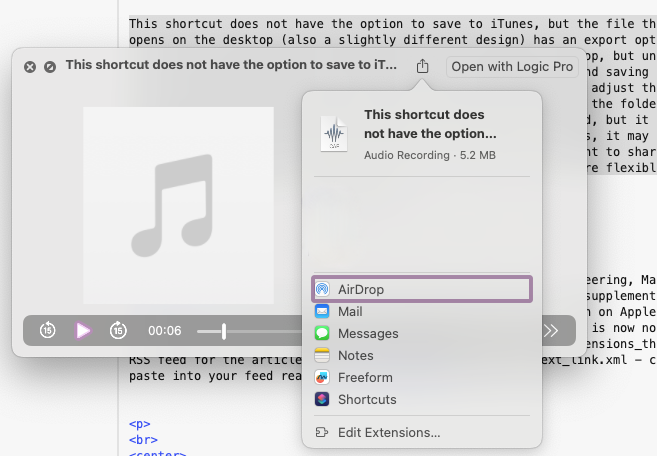Skip forward 15 seconds
This screenshot has height=456, width=657.
(x=118, y=330)
